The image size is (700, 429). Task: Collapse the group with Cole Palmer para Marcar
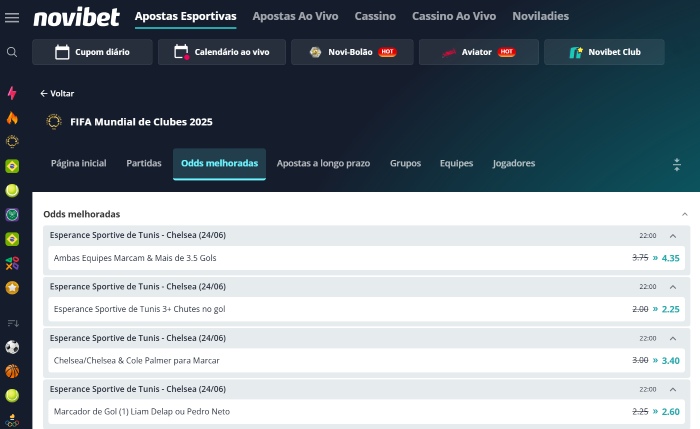click(673, 338)
